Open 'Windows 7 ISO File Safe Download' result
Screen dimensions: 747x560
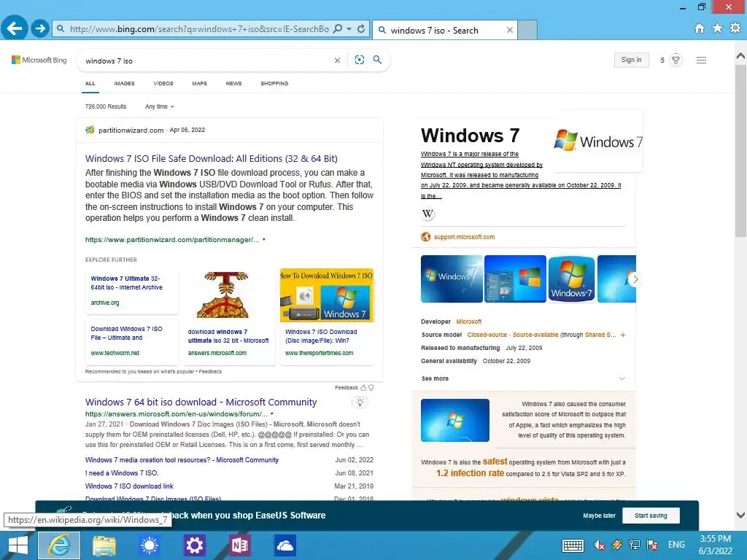click(x=211, y=158)
